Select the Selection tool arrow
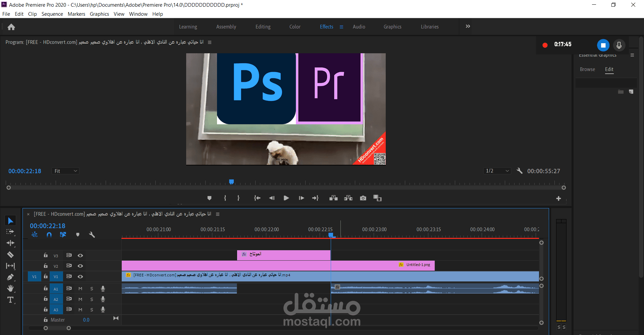This screenshot has height=335, width=644. tap(10, 221)
